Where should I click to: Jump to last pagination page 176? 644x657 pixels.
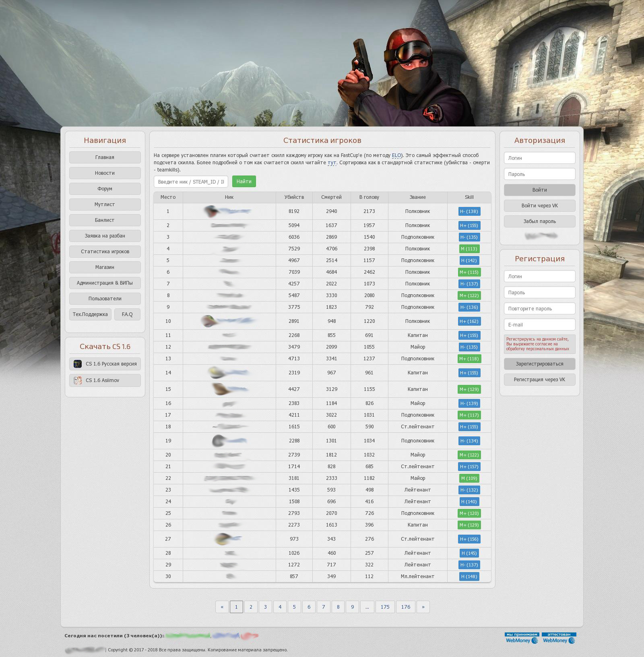pos(406,607)
